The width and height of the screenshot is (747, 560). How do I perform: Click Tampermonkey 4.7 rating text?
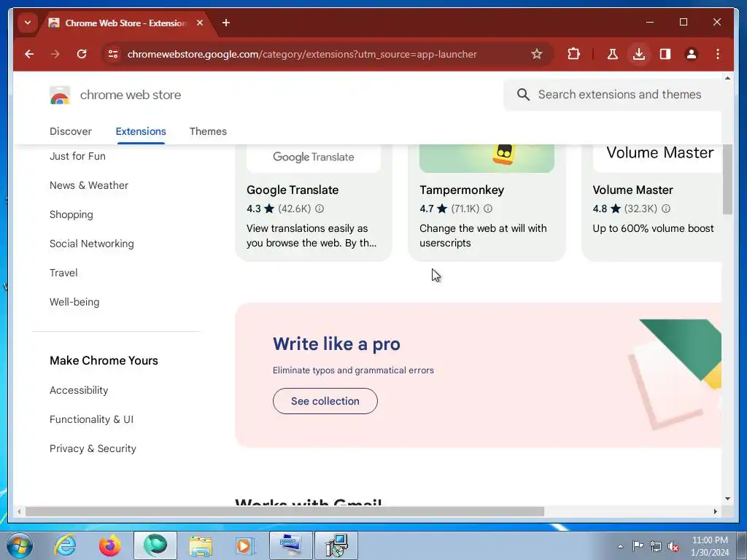click(x=427, y=209)
